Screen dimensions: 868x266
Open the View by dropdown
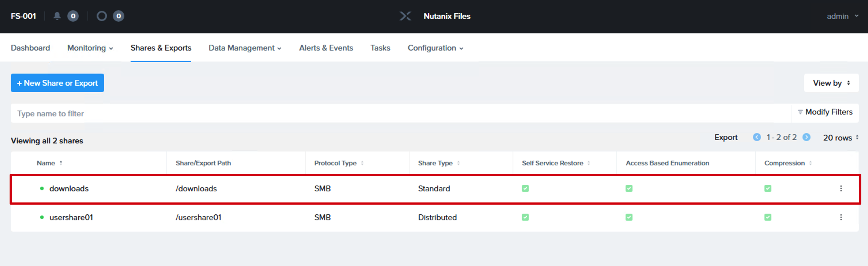[831, 83]
